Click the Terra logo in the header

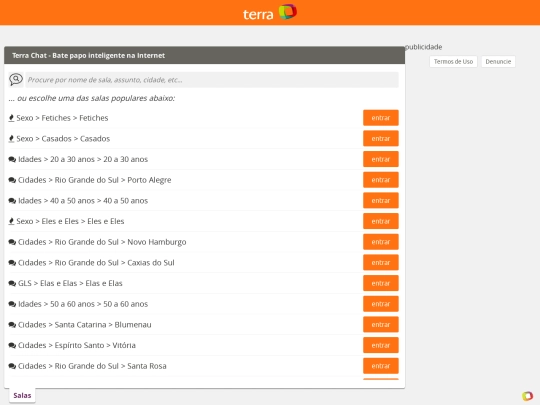click(270, 12)
